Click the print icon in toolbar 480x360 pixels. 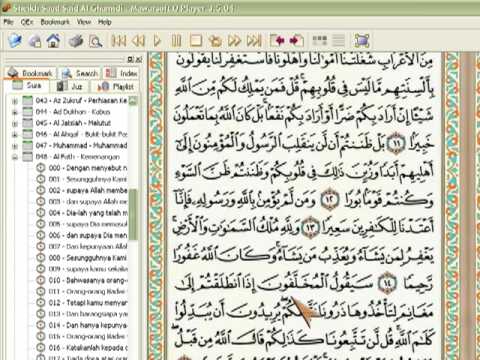(76, 41)
